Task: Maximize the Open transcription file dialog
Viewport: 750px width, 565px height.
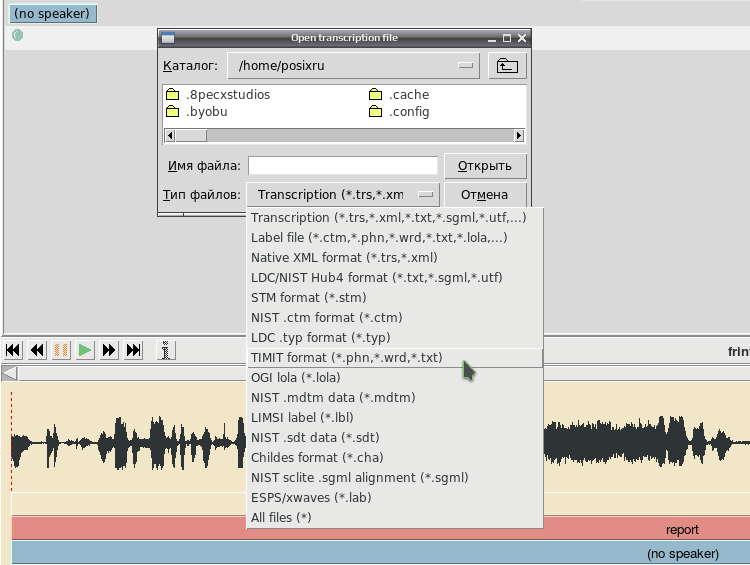Action: pos(507,38)
